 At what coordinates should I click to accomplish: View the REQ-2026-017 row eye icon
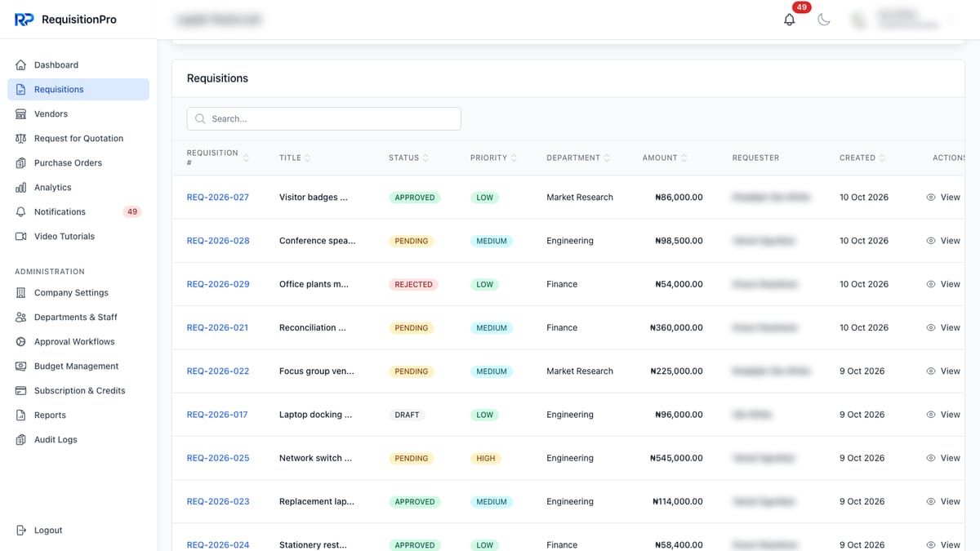[x=931, y=415]
